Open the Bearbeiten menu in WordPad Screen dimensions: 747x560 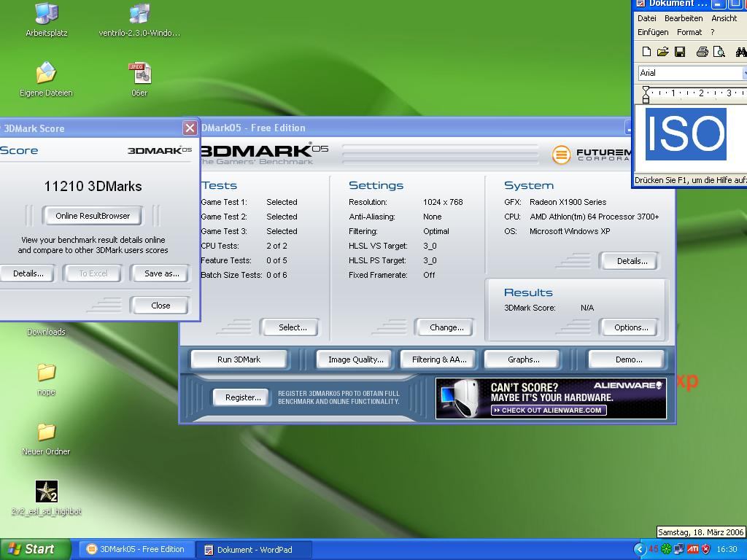(x=683, y=18)
